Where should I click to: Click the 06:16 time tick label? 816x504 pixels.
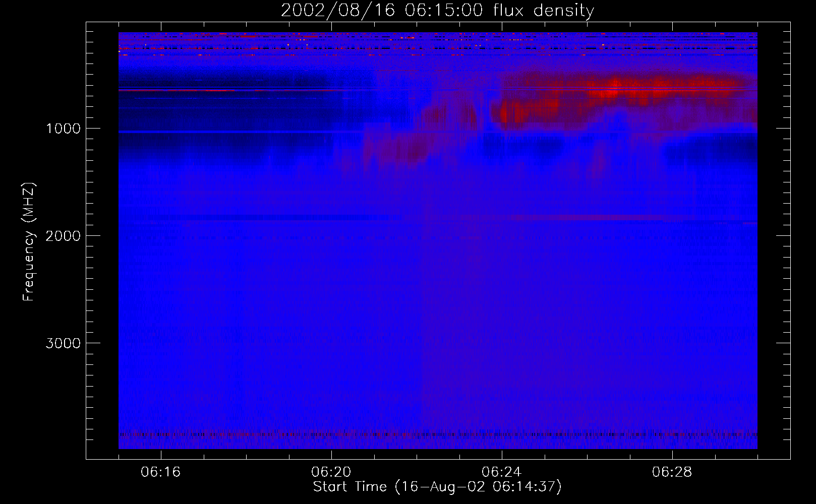pos(161,472)
